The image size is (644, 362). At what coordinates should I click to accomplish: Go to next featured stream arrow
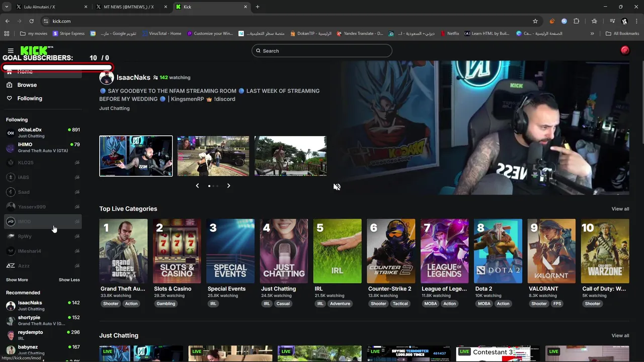pos(228,186)
